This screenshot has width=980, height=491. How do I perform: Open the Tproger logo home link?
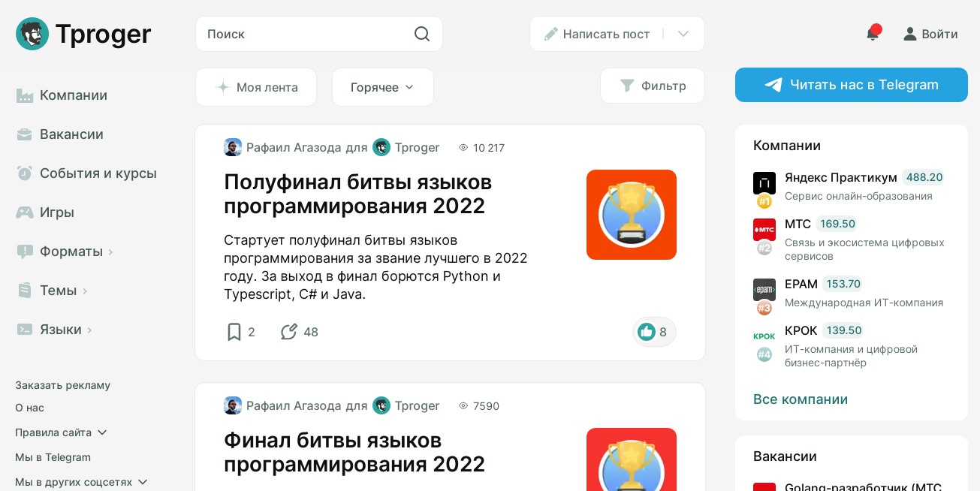pyautogui.click(x=83, y=34)
